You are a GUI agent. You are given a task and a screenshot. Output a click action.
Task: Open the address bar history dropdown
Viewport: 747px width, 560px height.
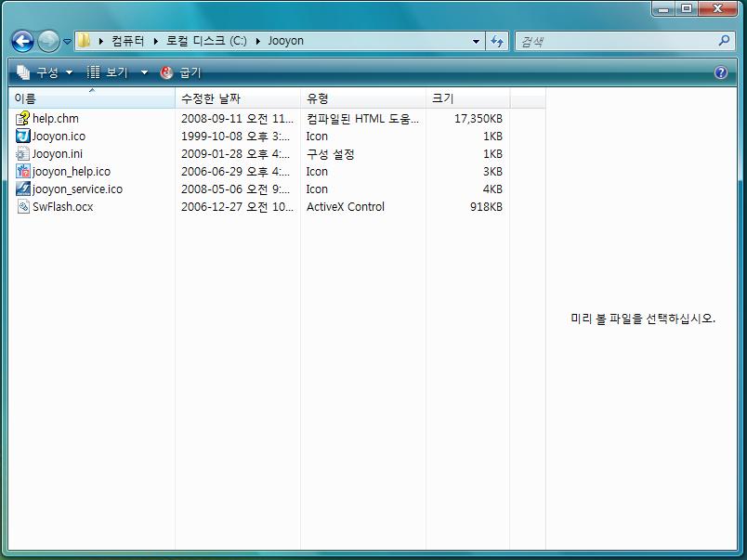click(476, 42)
